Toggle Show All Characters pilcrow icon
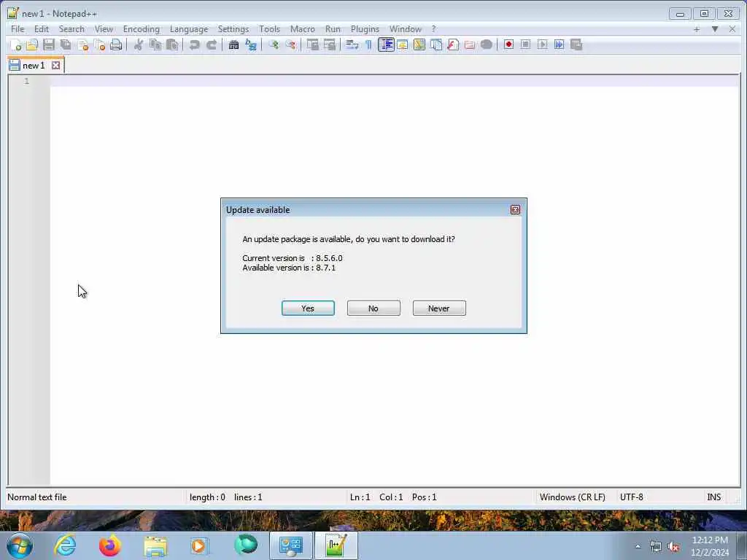Image resolution: width=747 pixels, height=560 pixels. pos(368,44)
